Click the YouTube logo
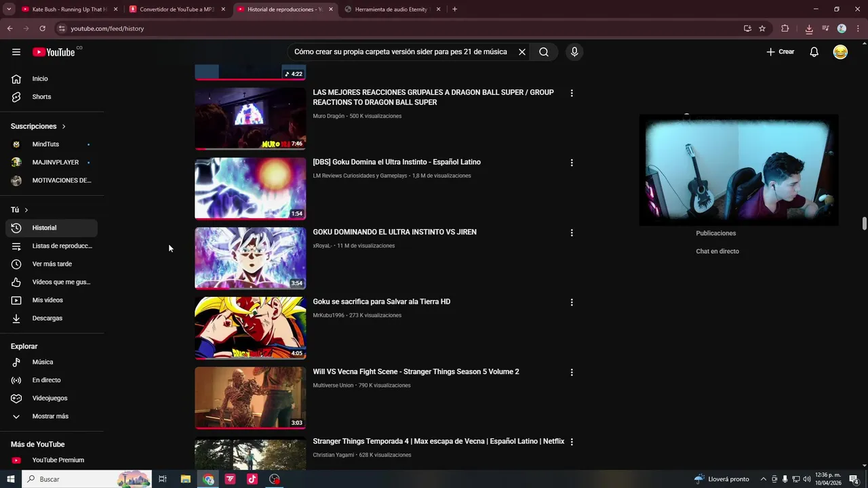Screen dimensions: 868x488 54,52
